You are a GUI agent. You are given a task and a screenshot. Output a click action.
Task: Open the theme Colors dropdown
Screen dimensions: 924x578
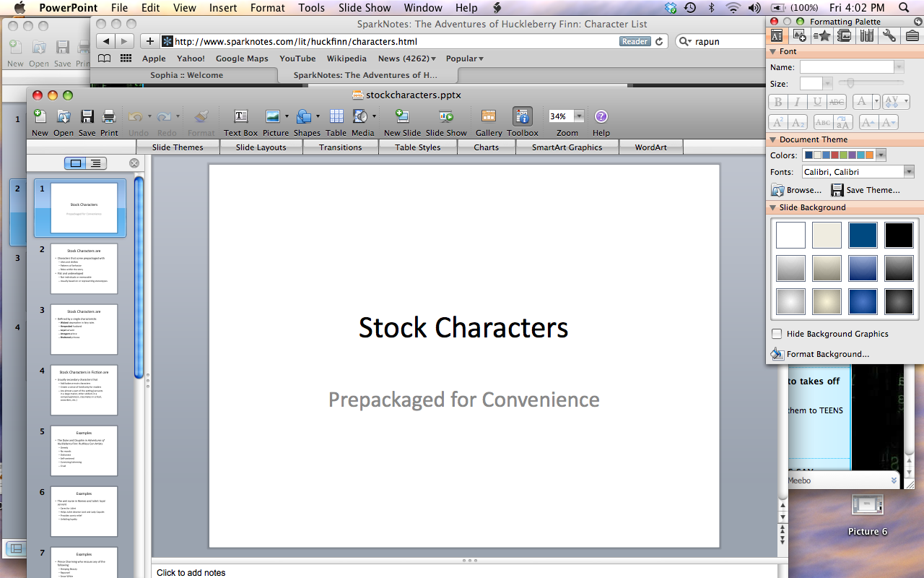(x=881, y=155)
